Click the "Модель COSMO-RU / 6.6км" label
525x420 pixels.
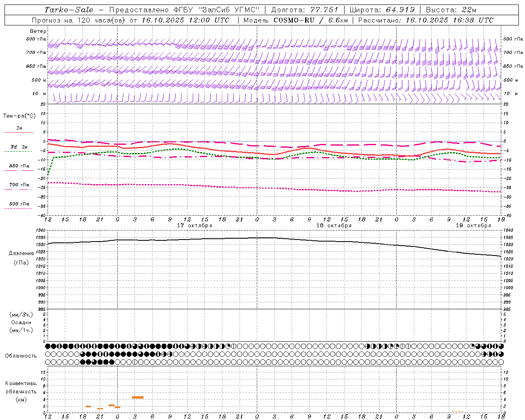pyautogui.click(x=296, y=20)
